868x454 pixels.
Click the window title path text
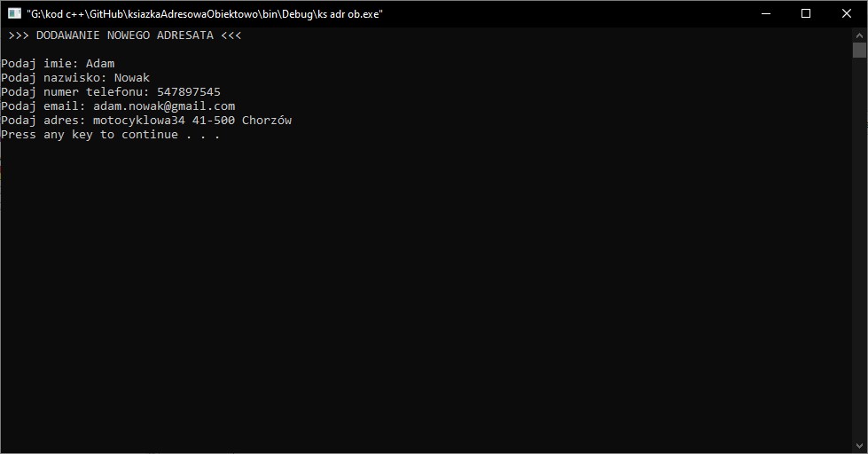coord(204,14)
